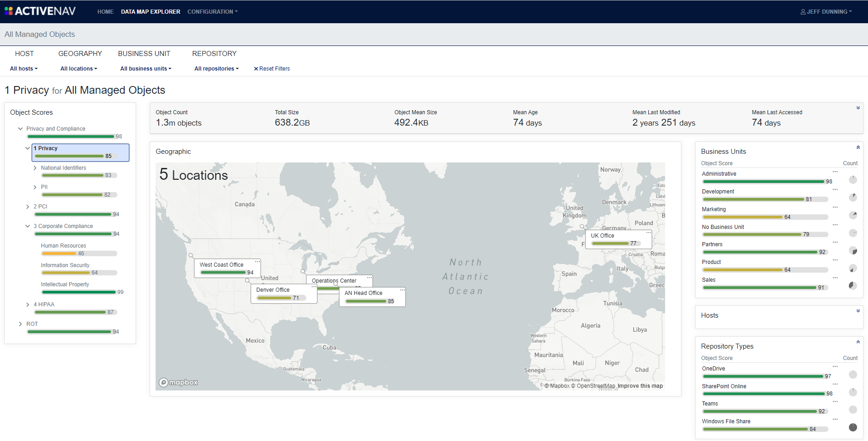Open ellipsis menu for OneDrive repository
868x441 pixels.
pyautogui.click(x=835, y=367)
